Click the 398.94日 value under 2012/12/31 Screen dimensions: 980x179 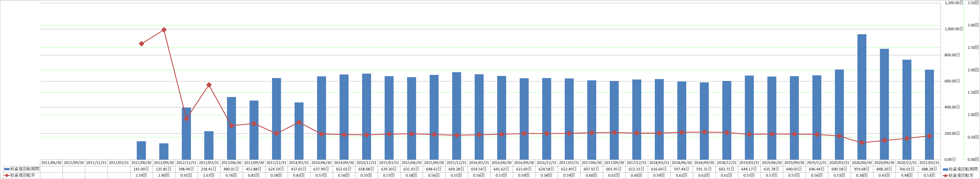186,169
